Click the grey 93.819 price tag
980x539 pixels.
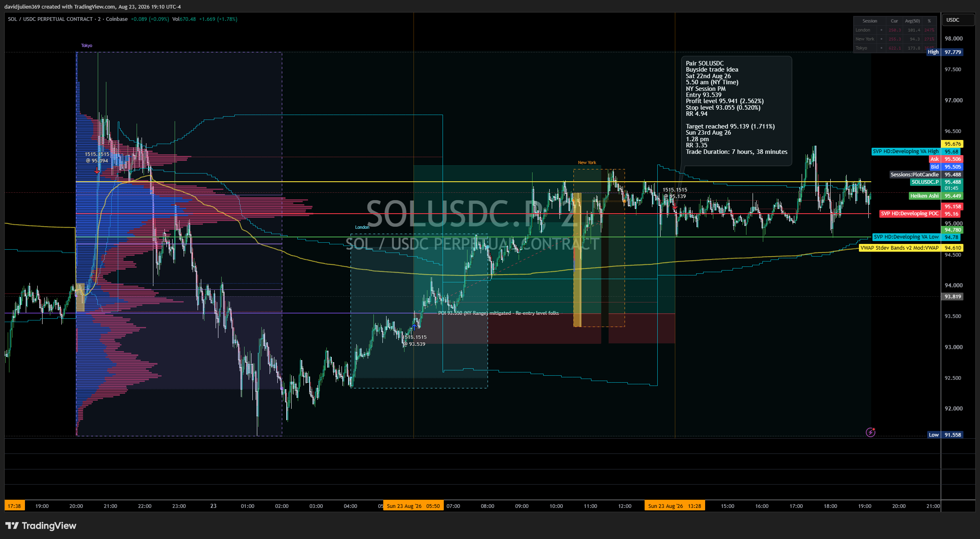click(952, 296)
